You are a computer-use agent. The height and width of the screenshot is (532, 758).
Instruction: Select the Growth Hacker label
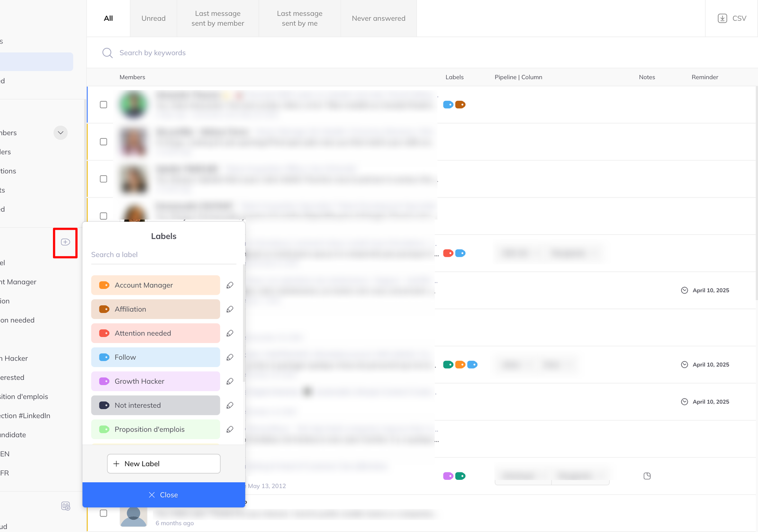click(x=155, y=381)
